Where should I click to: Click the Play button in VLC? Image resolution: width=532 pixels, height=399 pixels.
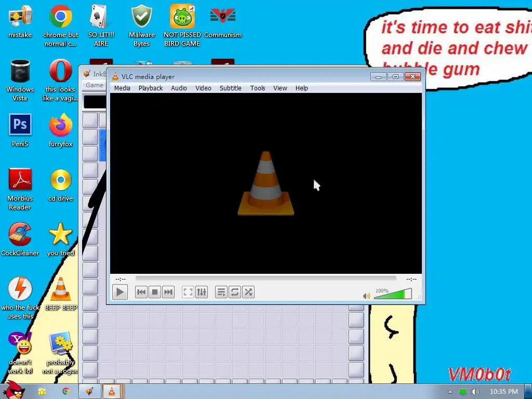120,292
